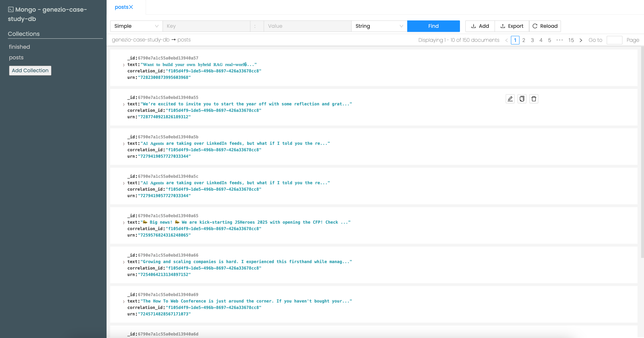
Task: Select current page 1
Action: coord(515,40)
